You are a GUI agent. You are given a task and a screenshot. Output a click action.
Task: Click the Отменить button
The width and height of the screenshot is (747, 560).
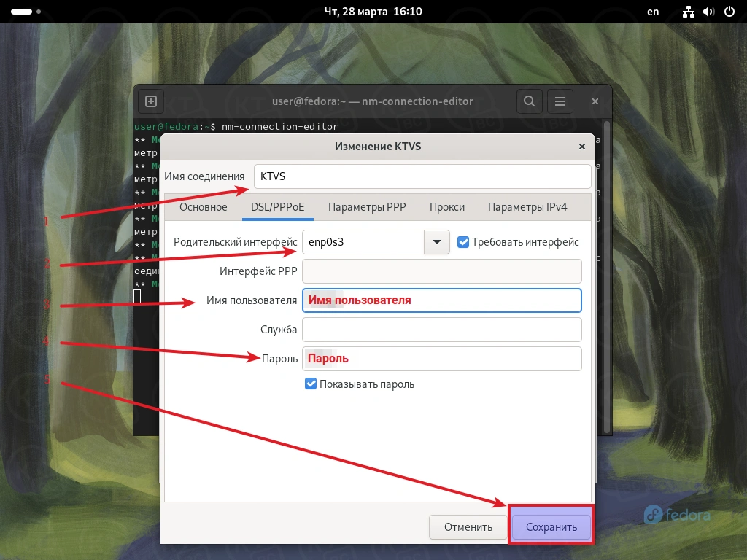468,527
